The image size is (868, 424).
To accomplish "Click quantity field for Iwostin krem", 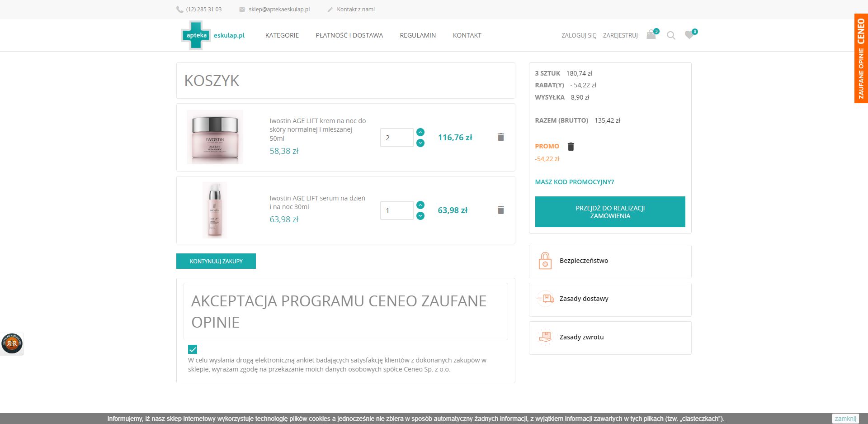I will pyautogui.click(x=397, y=138).
